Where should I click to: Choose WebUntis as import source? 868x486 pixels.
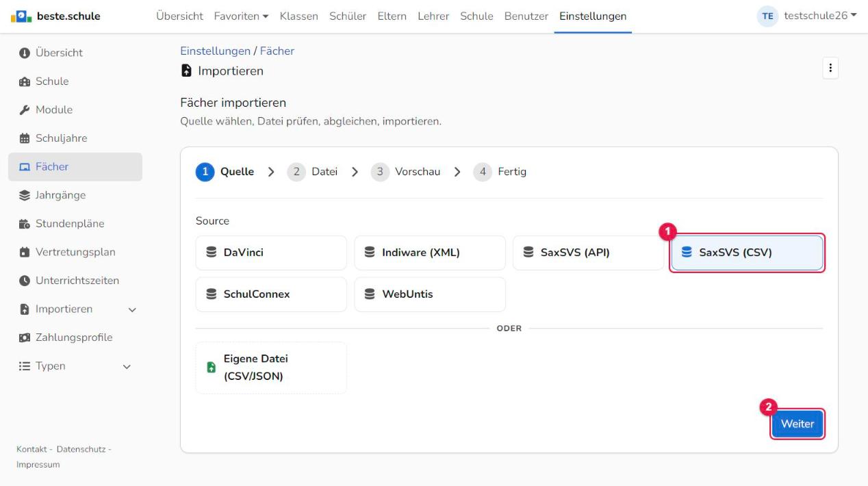(x=430, y=294)
